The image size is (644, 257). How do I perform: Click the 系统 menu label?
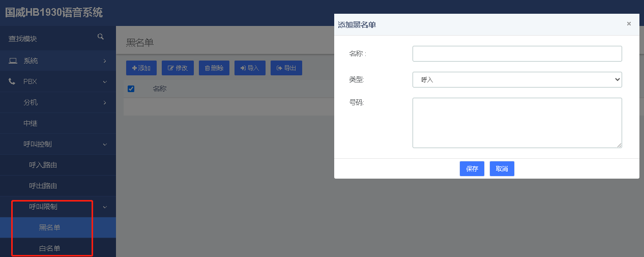click(31, 61)
